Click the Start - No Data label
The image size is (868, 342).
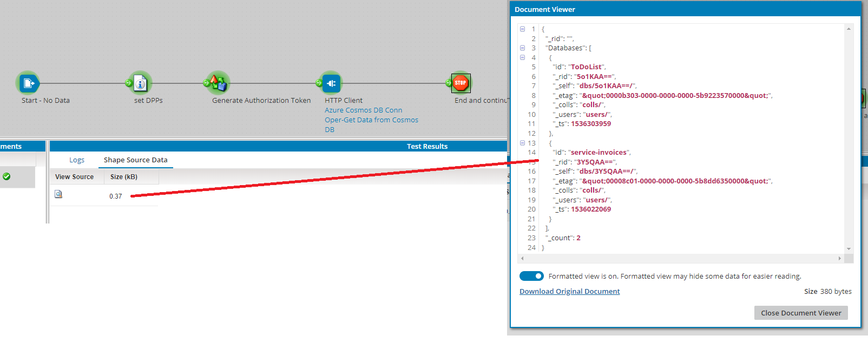pos(45,101)
